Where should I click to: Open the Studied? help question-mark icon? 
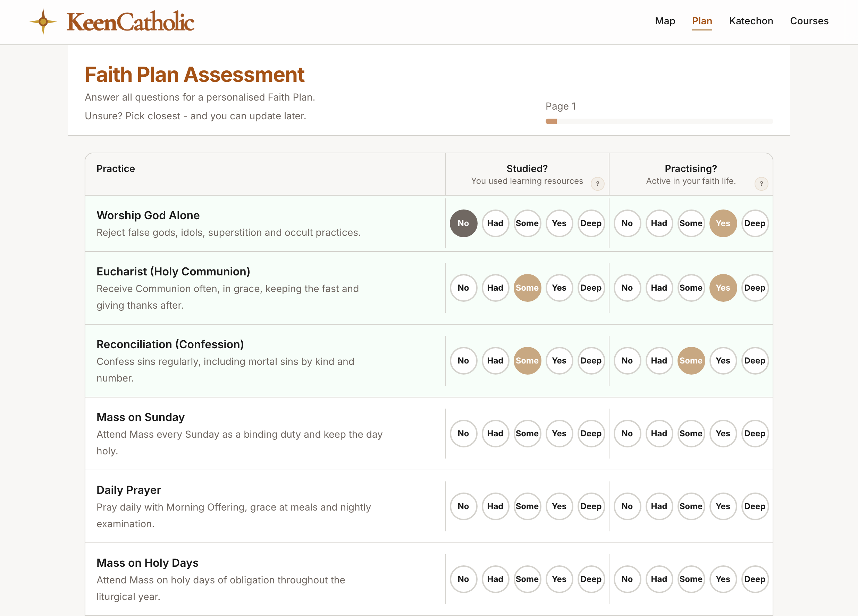pos(597,184)
